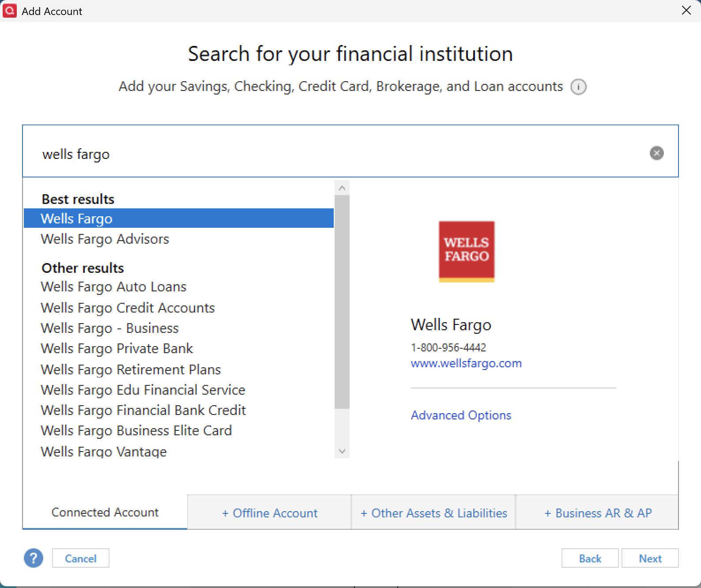Go Back to the previous step
Image resolution: width=701 pixels, height=588 pixels.
point(590,558)
